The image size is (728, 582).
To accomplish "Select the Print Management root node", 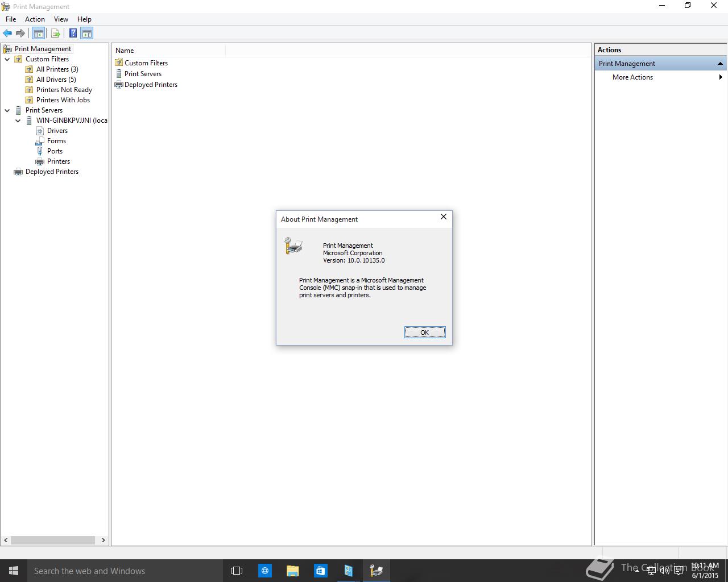I will (43, 49).
